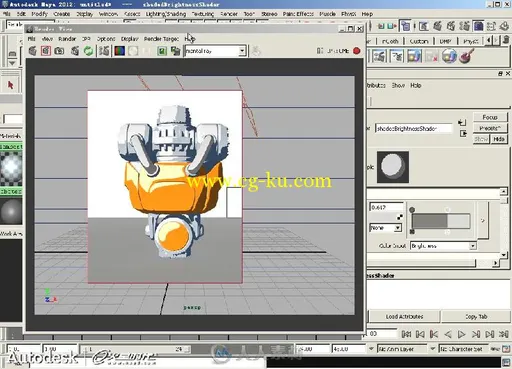Open the IPR menu in Render View

click(86, 39)
